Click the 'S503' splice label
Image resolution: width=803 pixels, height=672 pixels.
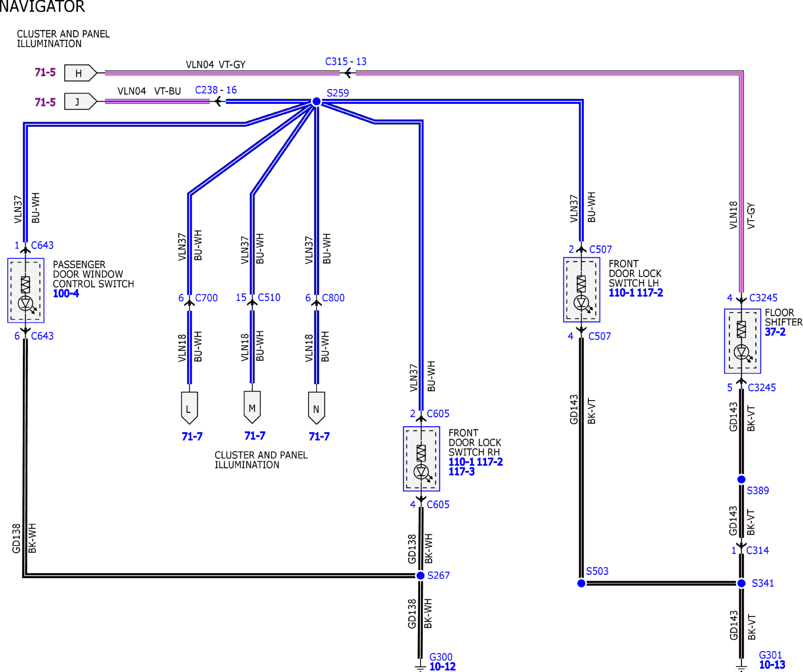pos(597,571)
